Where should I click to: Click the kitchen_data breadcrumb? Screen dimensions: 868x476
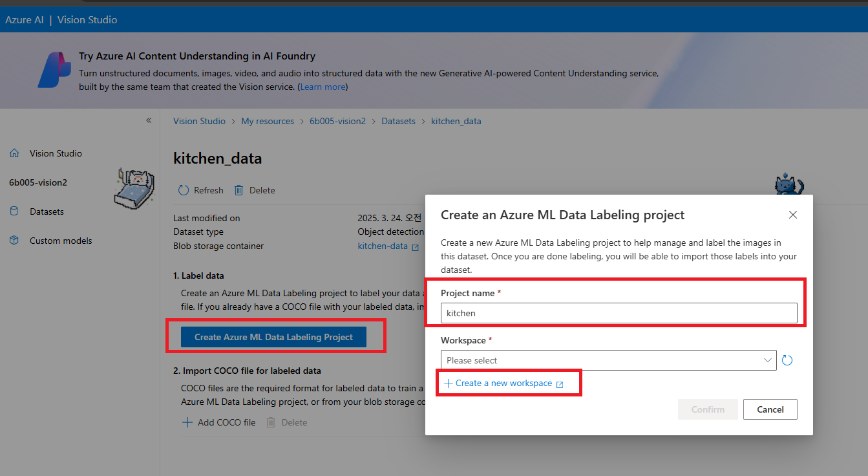point(456,121)
